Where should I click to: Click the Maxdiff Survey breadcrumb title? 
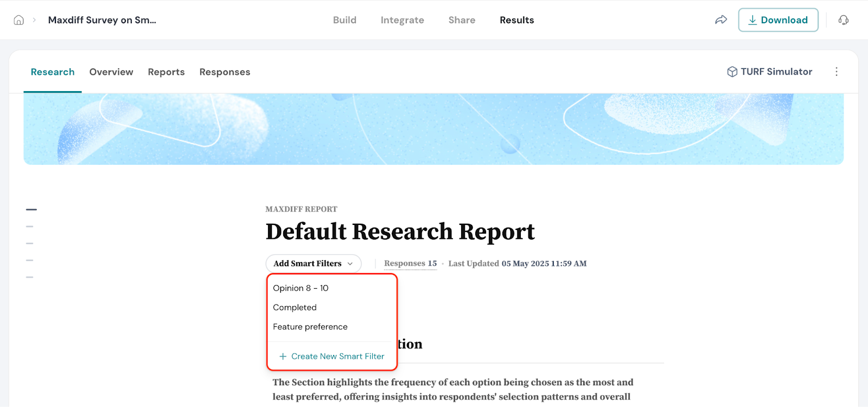click(102, 20)
